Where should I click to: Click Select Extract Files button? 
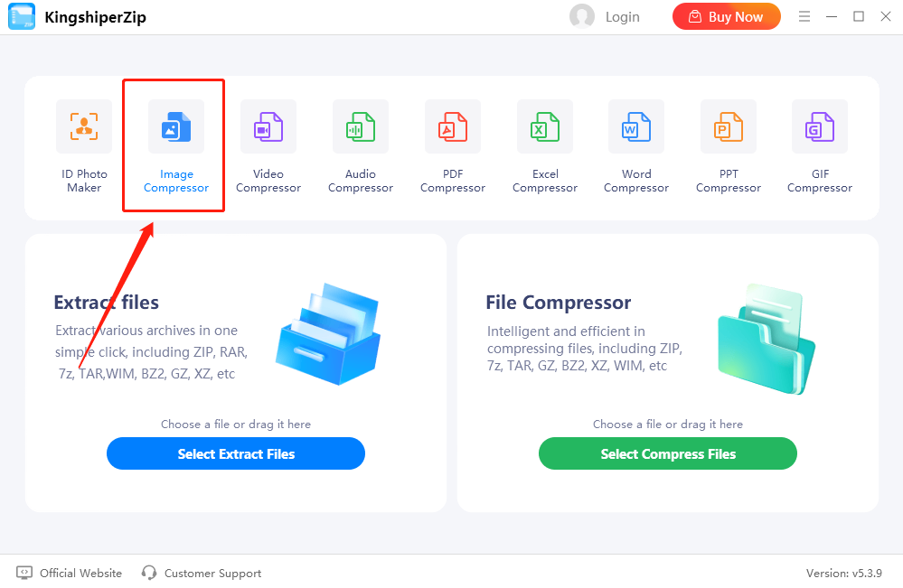(236, 453)
